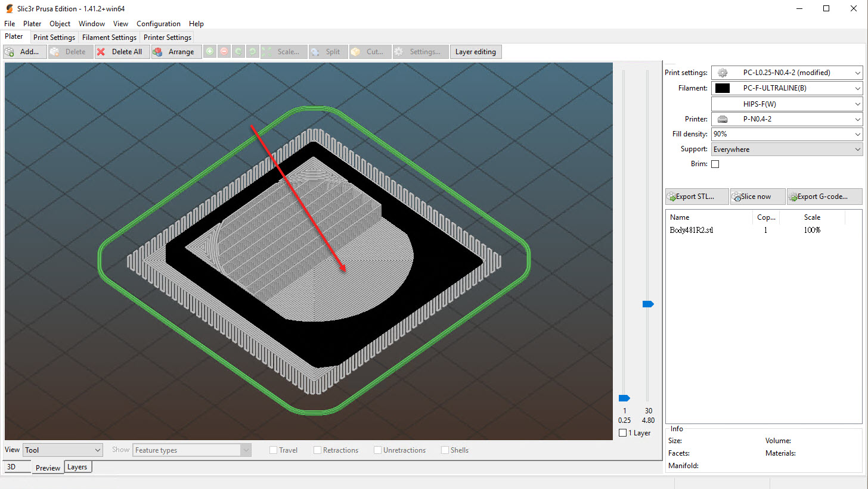Screen dimensions: 868x489
Task: Enable the Unretractions checkbox
Action: [x=378, y=450]
